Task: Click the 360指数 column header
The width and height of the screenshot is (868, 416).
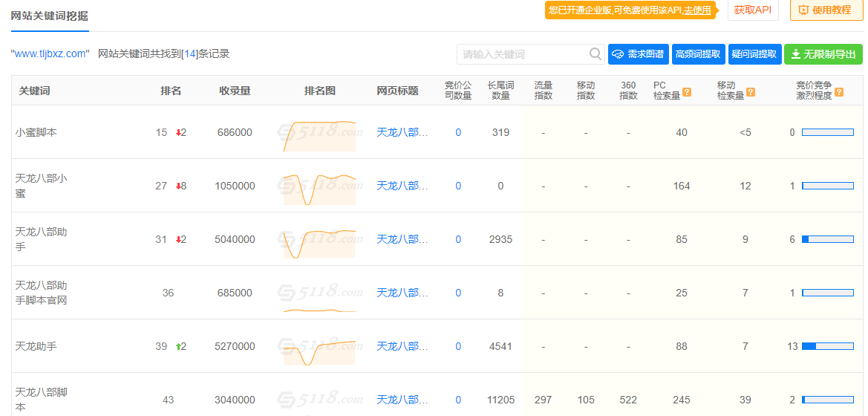Action: [628, 91]
